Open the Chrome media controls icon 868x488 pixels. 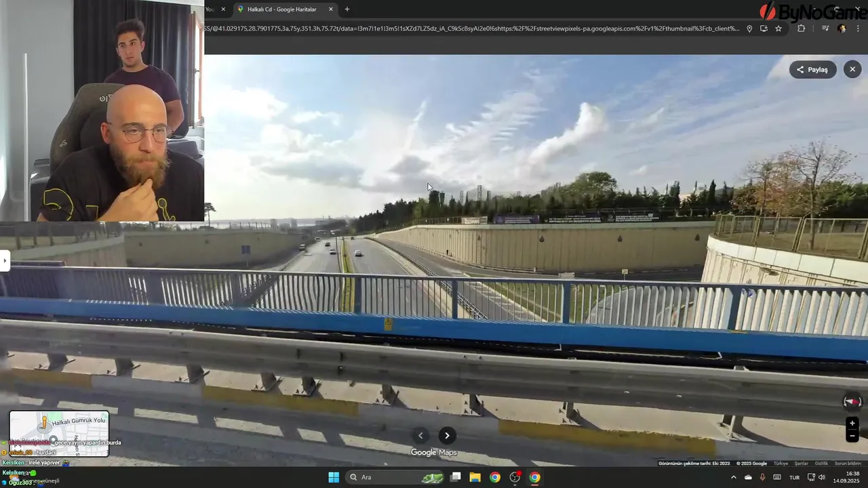point(825,28)
